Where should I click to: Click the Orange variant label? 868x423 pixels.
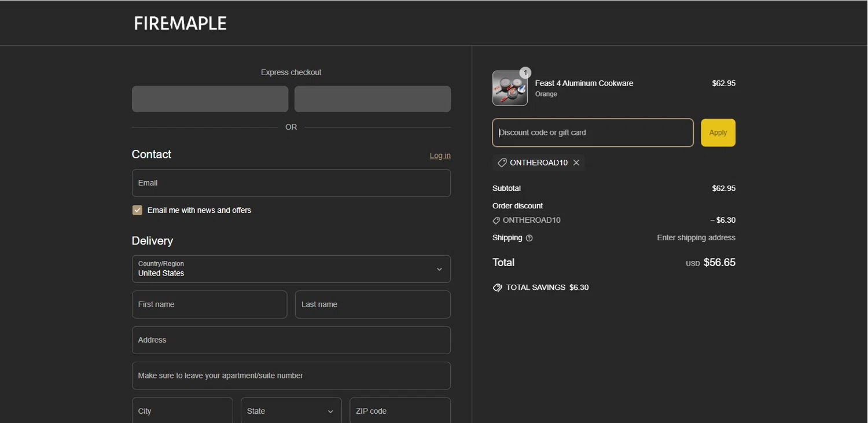(x=546, y=94)
